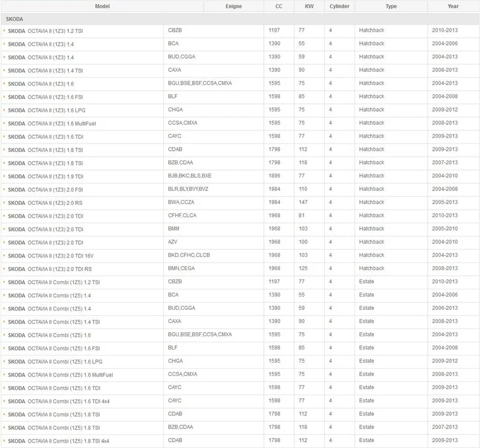This screenshot has width=480, height=448.
Task: Click the arrow bullet beside OCTAVIA II (1Z3) 1.6 LPG
Action: [4, 110]
